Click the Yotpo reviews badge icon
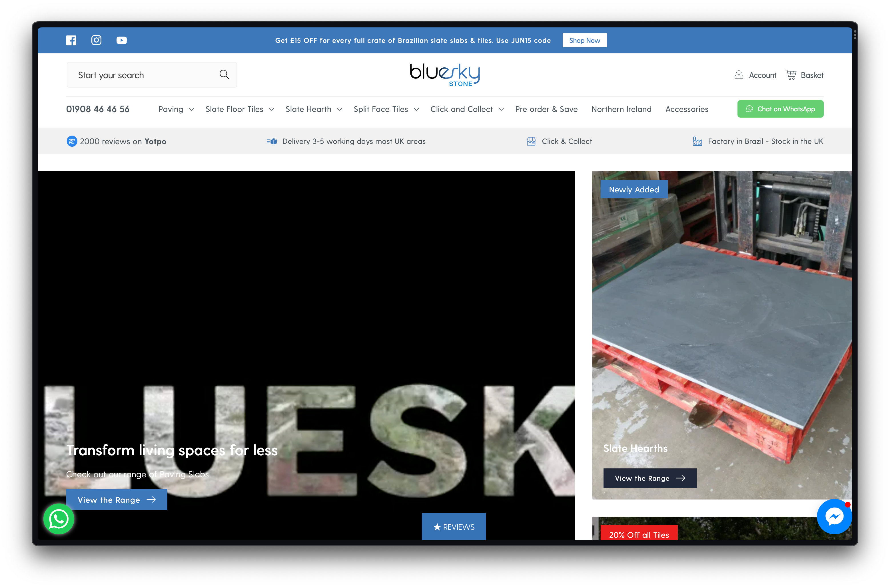 [72, 141]
